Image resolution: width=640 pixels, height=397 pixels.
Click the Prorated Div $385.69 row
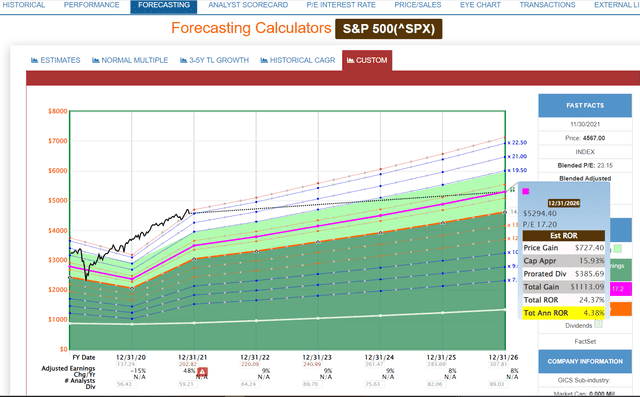pyautogui.click(x=564, y=274)
